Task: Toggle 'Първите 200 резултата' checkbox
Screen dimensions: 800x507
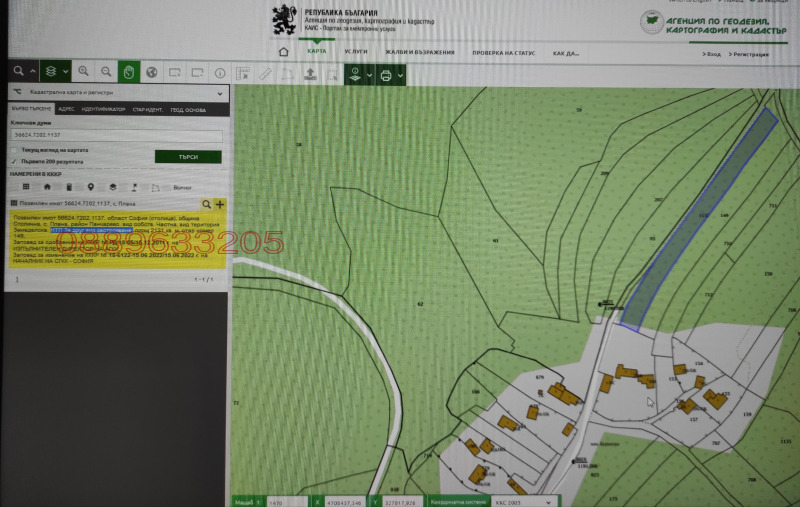Action: (14, 160)
